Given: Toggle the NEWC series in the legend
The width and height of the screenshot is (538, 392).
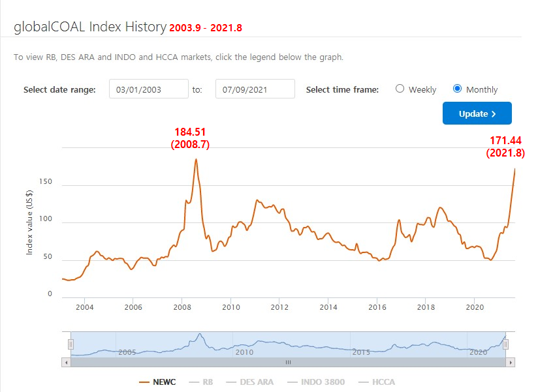Looking at the screenshot, I should tap(157, 382).
